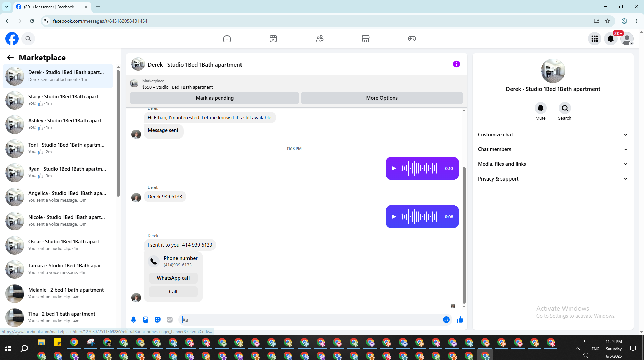Choose a GIF from composer
This screenshot has width=644, height=360.
point(170,320)
